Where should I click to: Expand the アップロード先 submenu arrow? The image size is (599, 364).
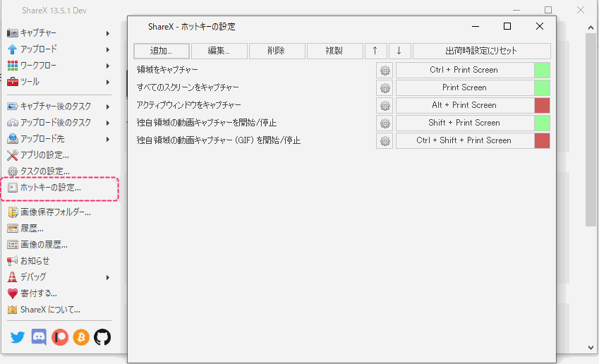click(108, 139)
